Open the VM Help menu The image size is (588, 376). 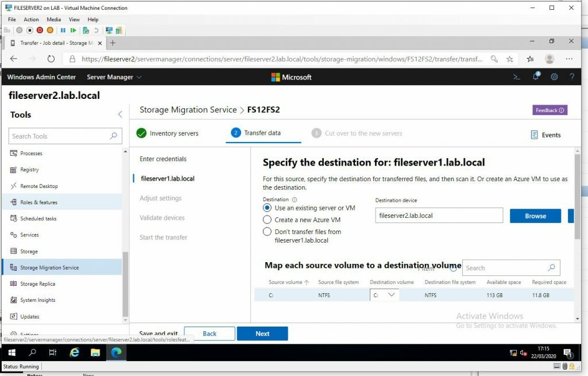[x=93, y=20]
